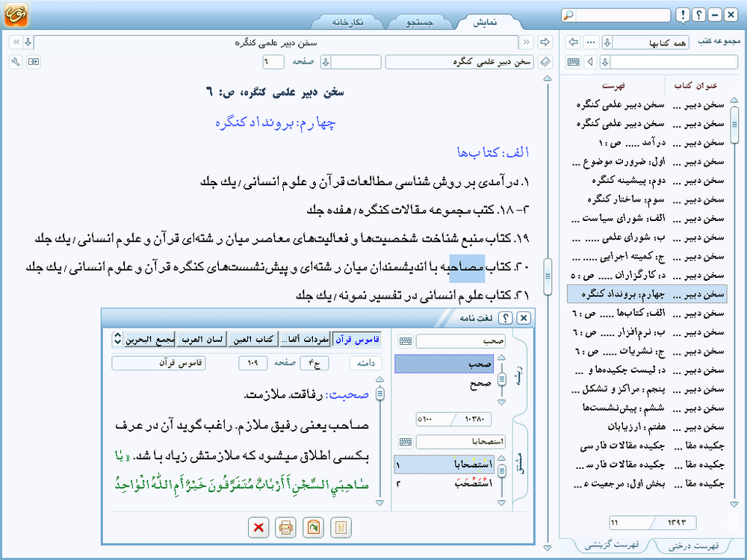Select the کتاب العین dictionary tab
The height and width of the screenshot is (560, 747).
click(253, 339)
